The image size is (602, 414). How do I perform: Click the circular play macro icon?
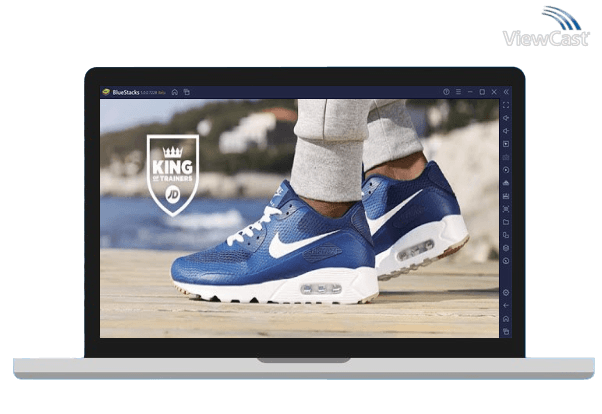pyautogui.click(x=506, y=170)
